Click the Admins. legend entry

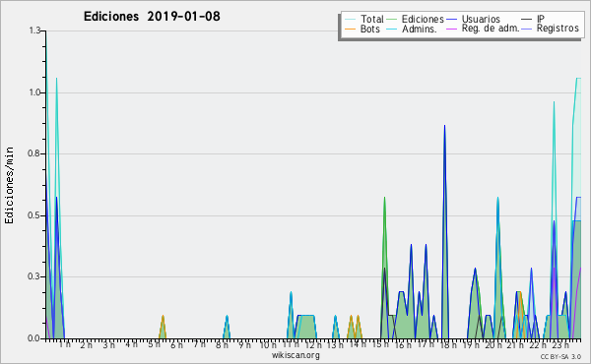click(x=412, y=29)
